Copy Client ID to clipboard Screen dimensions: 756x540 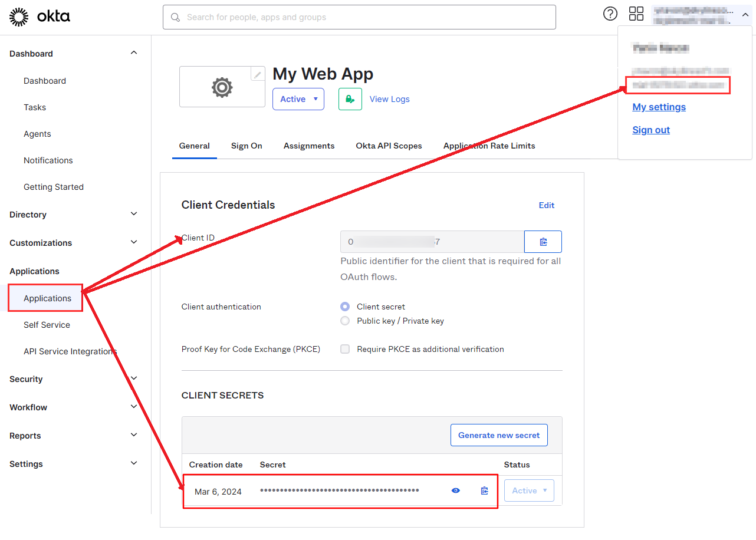[x=543, y=242]
